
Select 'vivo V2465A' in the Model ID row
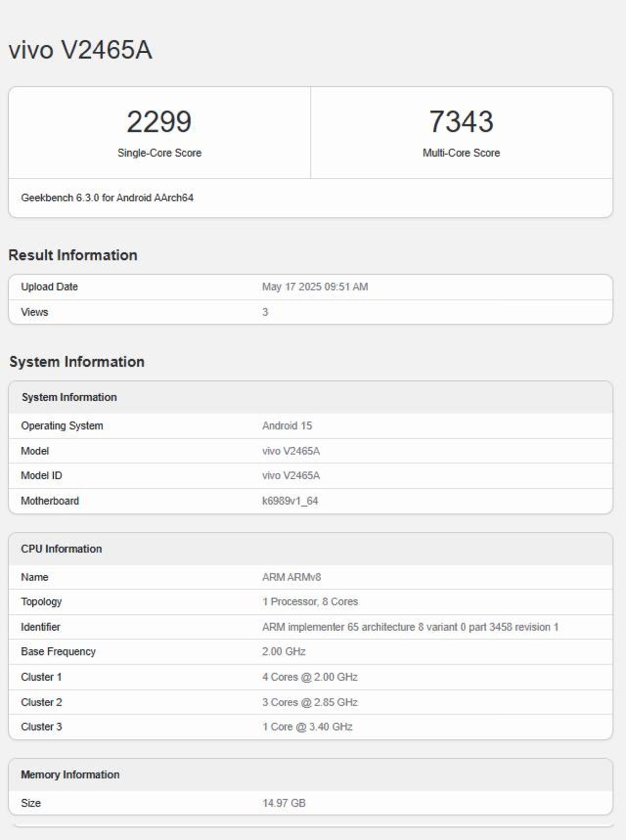point(291,475)
